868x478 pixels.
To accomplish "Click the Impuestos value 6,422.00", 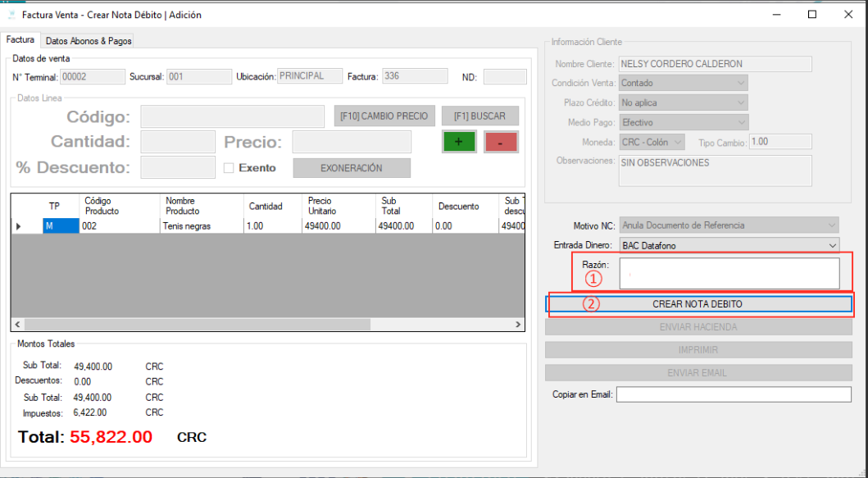I will (89, 412).
